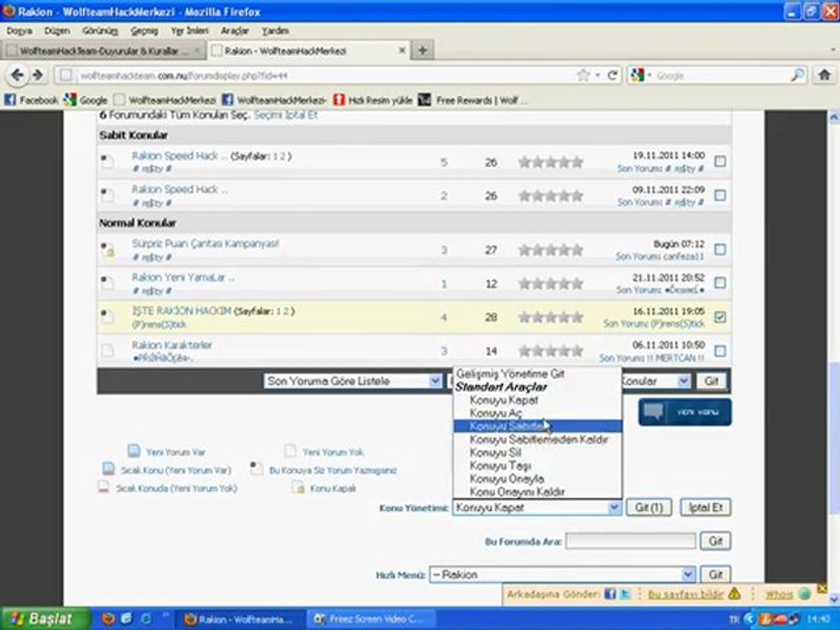This screenshot has width=840, height=630.
Task: Click the İptal Et button
Action: (x=705, y=507)
